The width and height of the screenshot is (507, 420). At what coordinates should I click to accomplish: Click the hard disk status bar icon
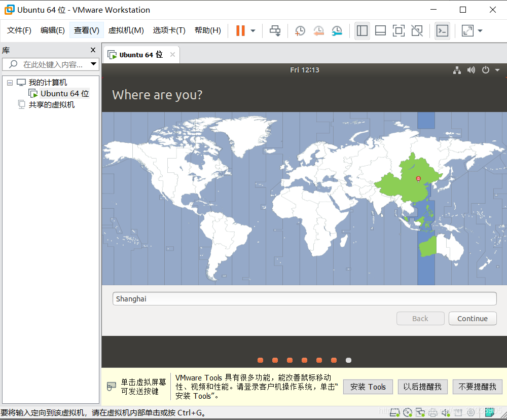click(x=394, y=412)
